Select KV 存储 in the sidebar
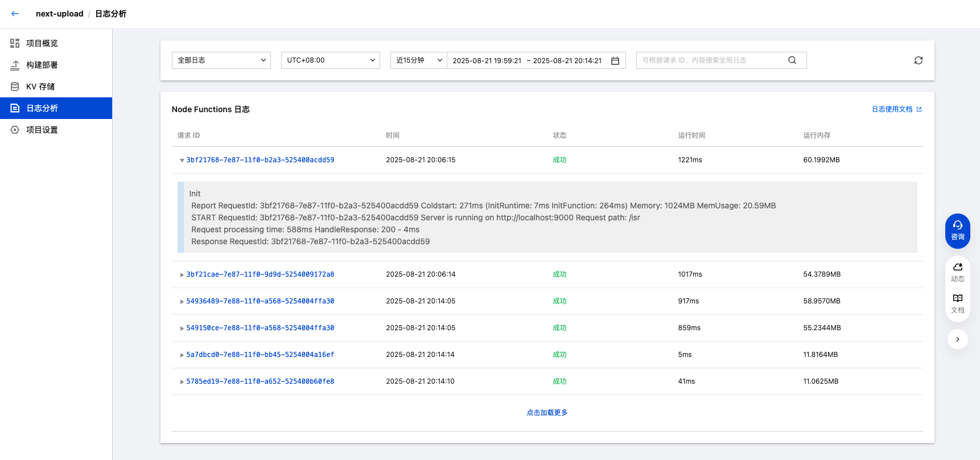 tap(40, 87)
